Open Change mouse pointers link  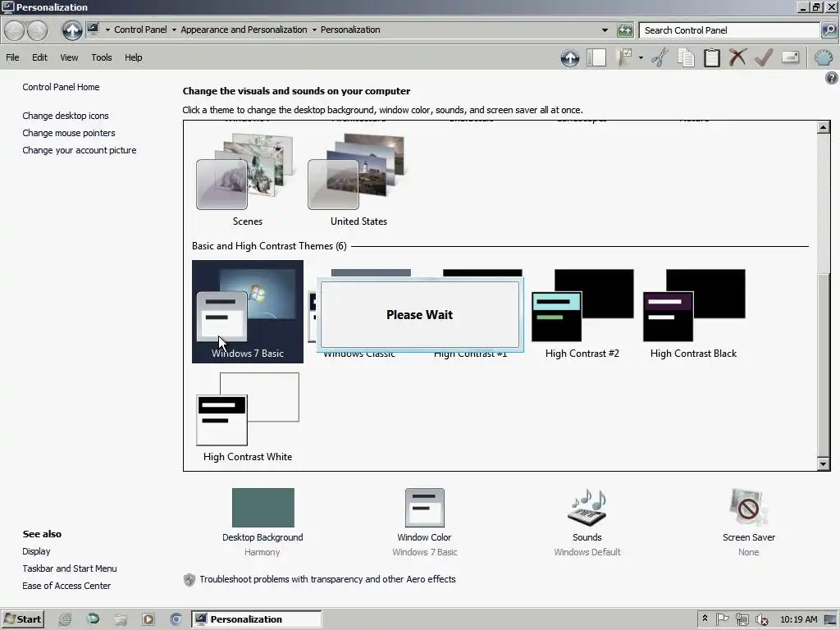(x=69, y=133)
